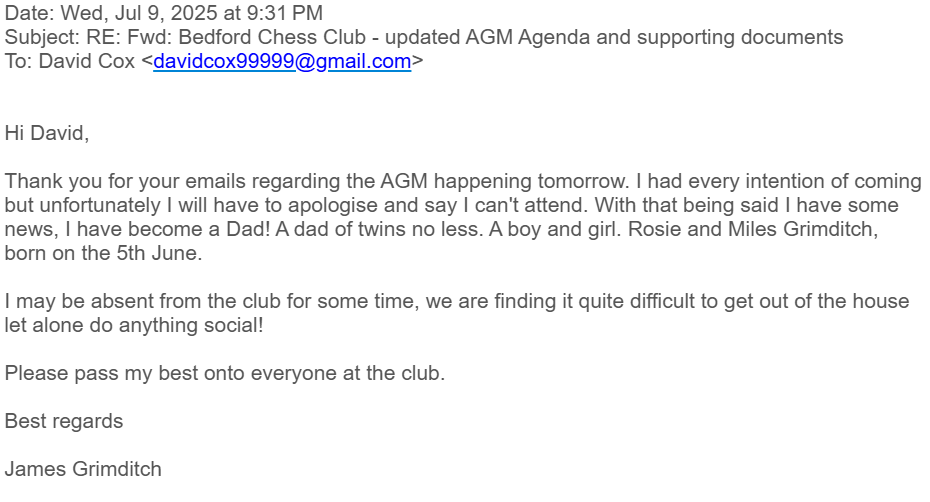
Task: Click the words "supporting documents" in the subject
Action: (740, 37)
